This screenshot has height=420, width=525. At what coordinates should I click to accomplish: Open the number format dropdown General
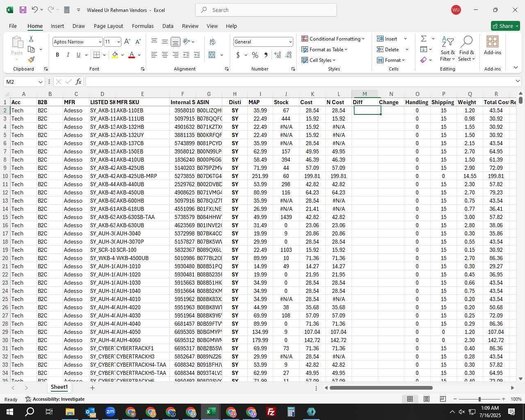pyautogui.click(x=290, y=42)
